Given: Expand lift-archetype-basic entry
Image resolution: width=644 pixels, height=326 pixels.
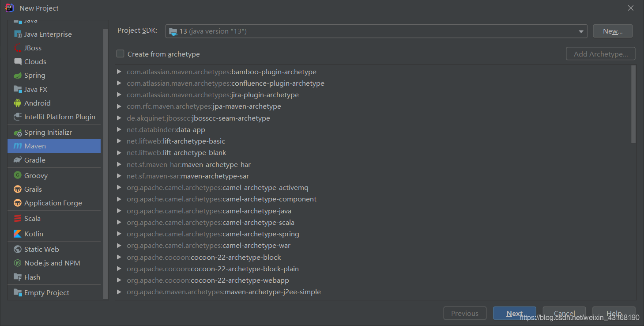Looking at the screenshot, I should pos(119,141).
